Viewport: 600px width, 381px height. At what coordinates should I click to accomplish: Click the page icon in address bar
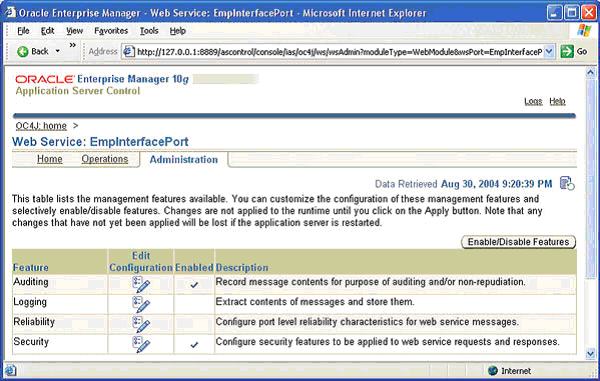coord(129,51)
